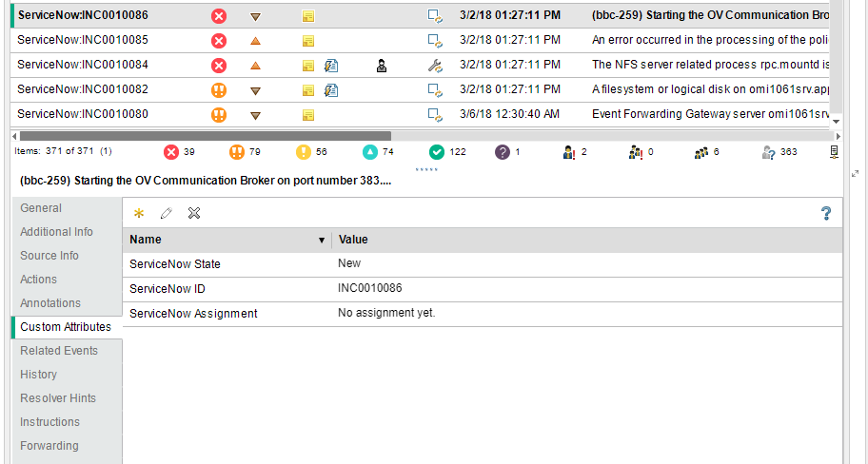This screenshot has width=868, height=464.
Task: Click the ServiceNow ID attribute name
Action: point(168,289)
